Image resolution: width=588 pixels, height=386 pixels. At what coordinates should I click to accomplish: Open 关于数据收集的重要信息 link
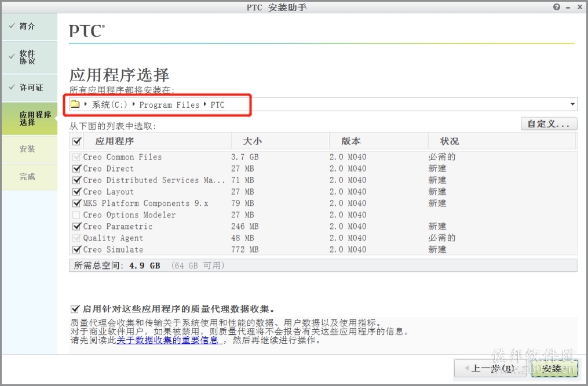(167, 340)
